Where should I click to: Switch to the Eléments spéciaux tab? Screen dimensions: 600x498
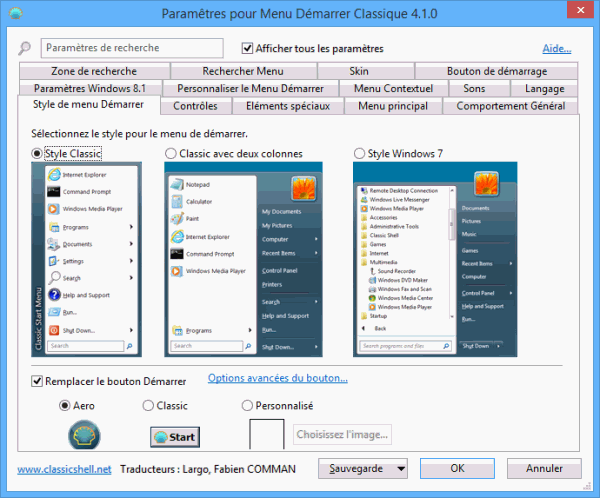coord(288,106)
